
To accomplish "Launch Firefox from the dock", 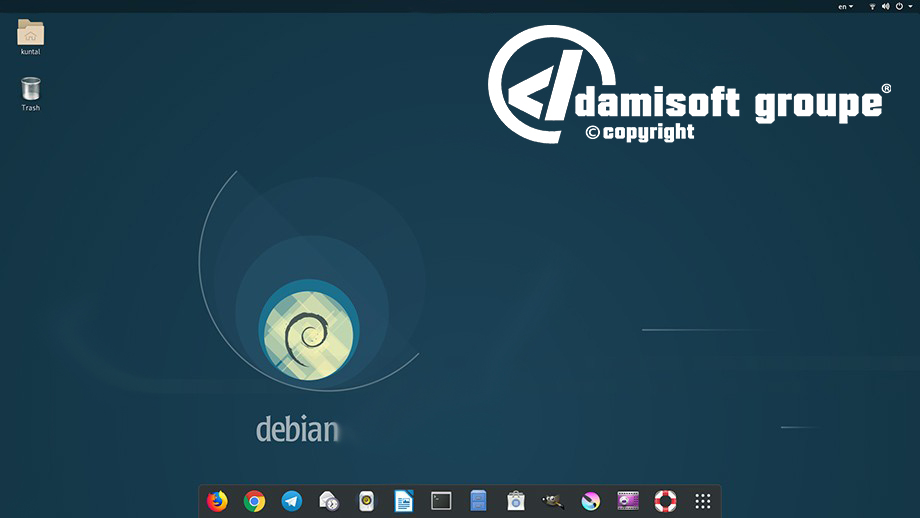I will pyautogui.click(x=217, y=501).
